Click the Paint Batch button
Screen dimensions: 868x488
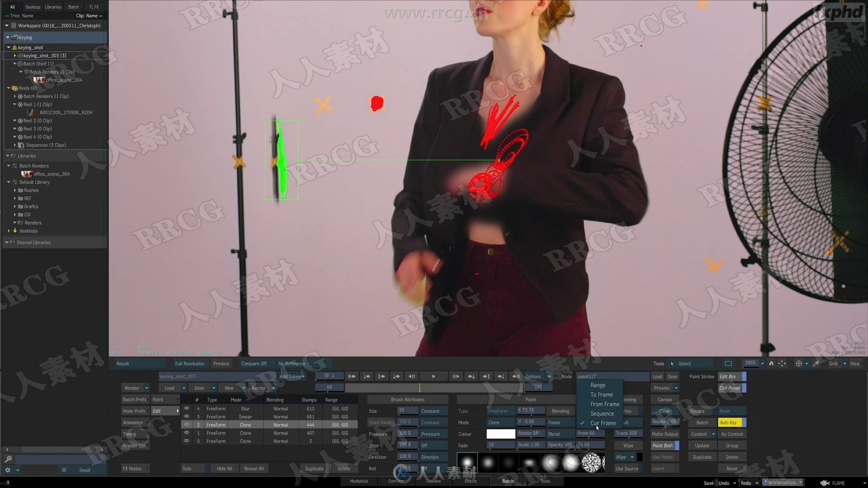pos(664,446)
